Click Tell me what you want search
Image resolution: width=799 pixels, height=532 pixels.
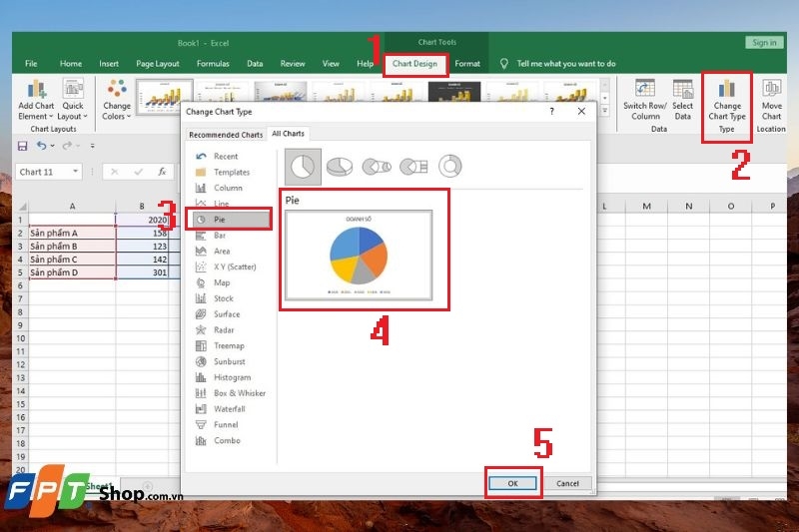click(x=565, y=64)
